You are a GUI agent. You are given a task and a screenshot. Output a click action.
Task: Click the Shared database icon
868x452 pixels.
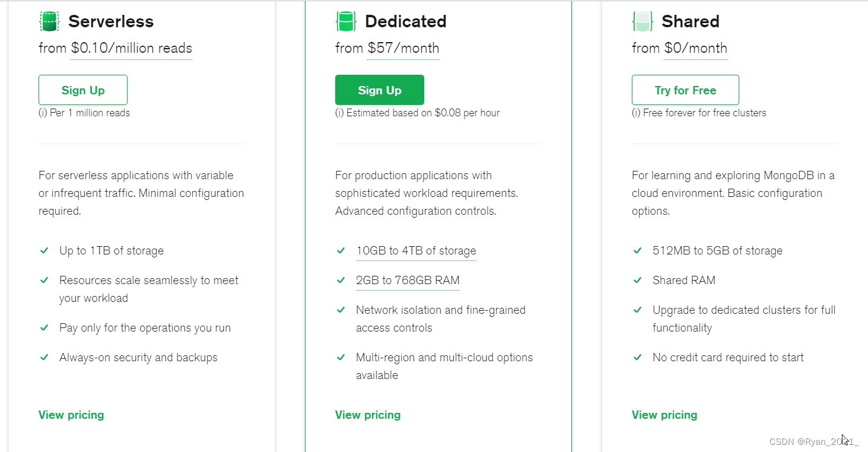[x=643, y=21]
